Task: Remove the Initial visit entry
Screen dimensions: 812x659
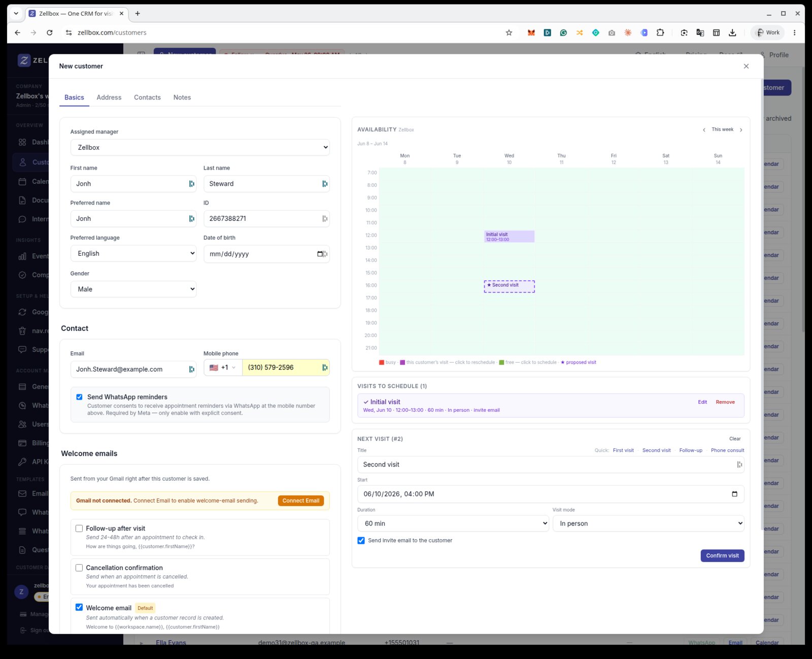Action: (725, 402)
